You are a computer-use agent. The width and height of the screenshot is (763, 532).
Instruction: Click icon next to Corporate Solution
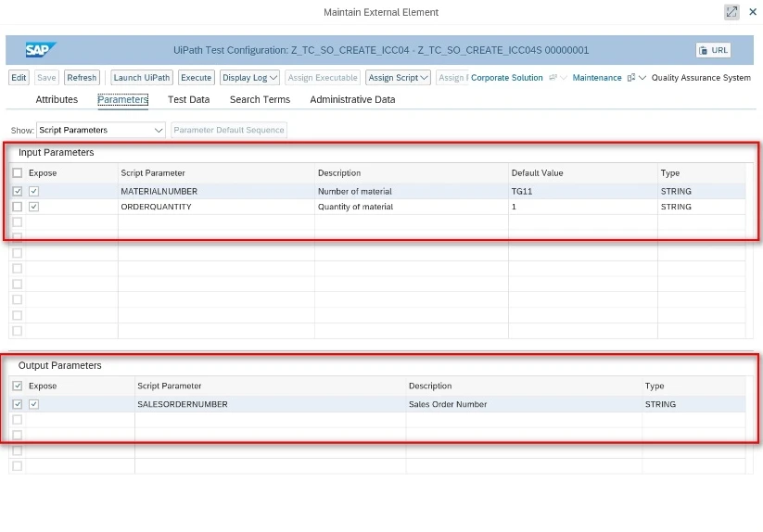[553, 77]
